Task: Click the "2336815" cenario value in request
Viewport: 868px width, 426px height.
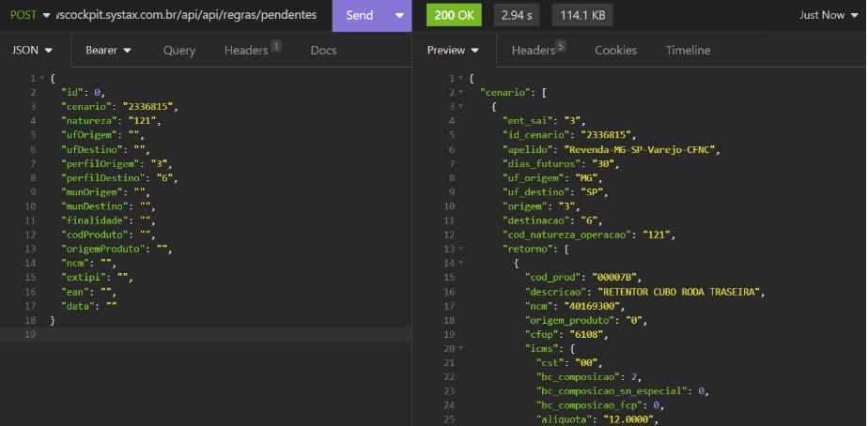Action: coord(147,106)
